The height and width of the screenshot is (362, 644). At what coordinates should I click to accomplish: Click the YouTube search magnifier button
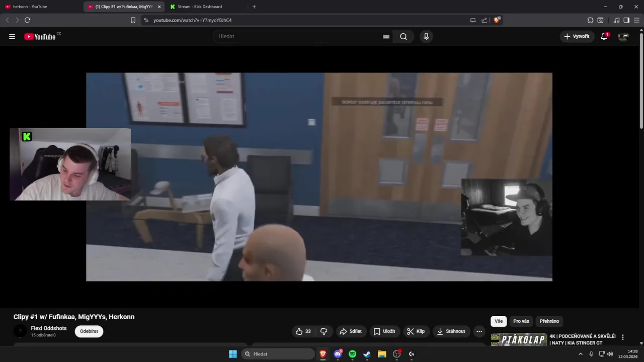click(404, 36)
